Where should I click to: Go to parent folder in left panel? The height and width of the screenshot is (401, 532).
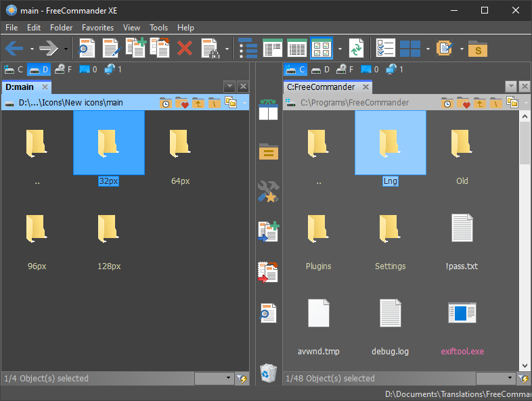coord(198,103)
